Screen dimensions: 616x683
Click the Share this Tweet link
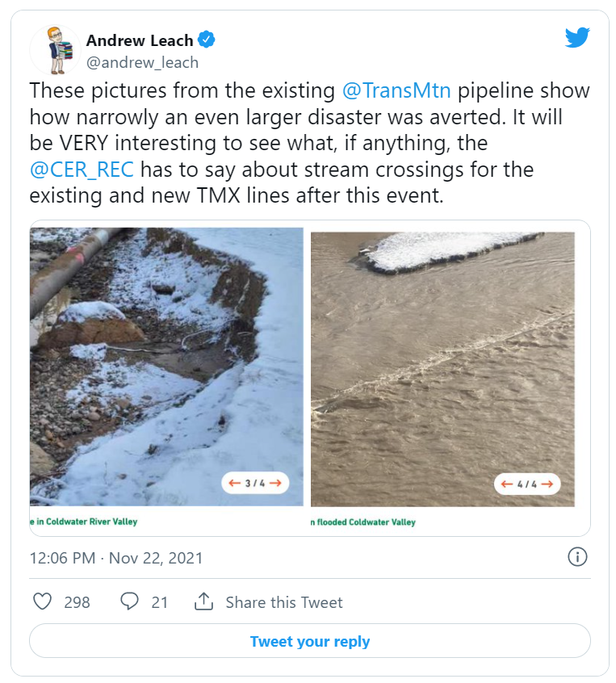[x=284, y=602]
